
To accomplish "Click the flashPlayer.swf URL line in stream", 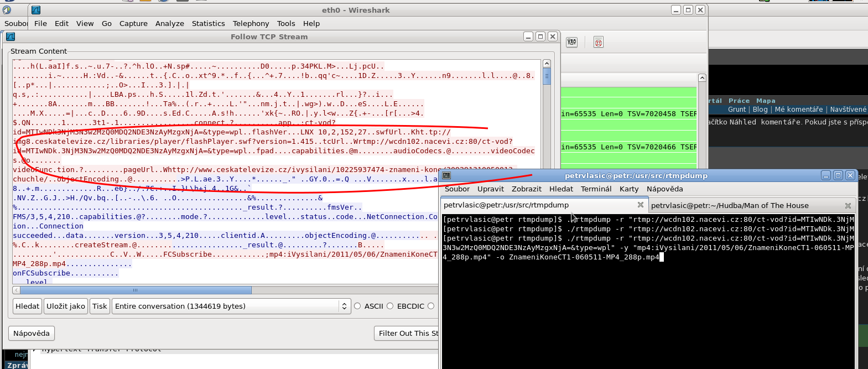I will tap(263, 141).
